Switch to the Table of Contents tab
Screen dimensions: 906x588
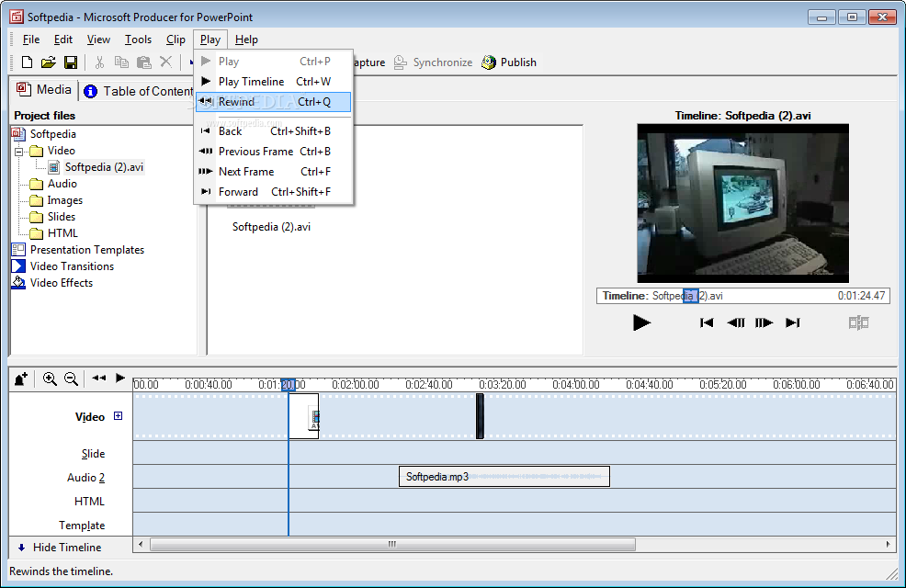click(139, 91)
